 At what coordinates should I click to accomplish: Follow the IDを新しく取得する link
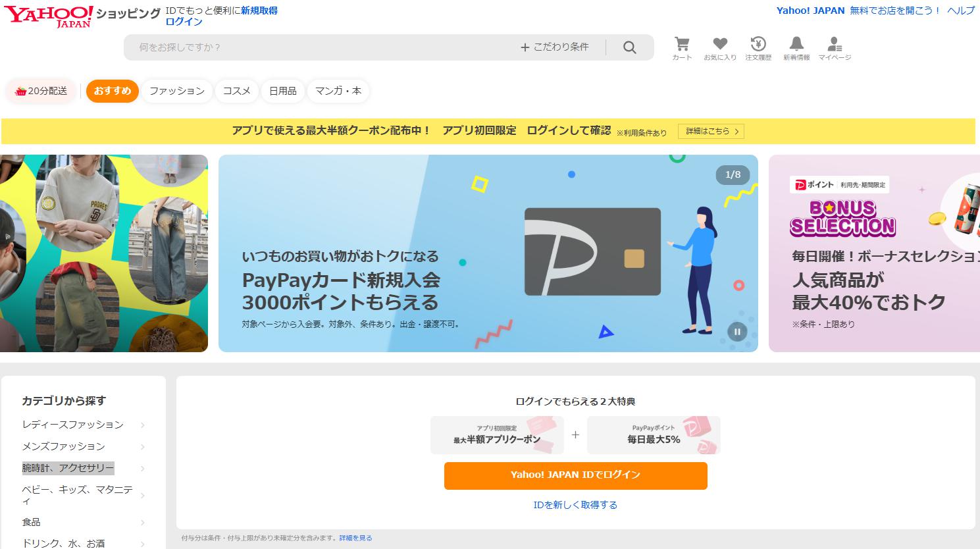(575, 505)
